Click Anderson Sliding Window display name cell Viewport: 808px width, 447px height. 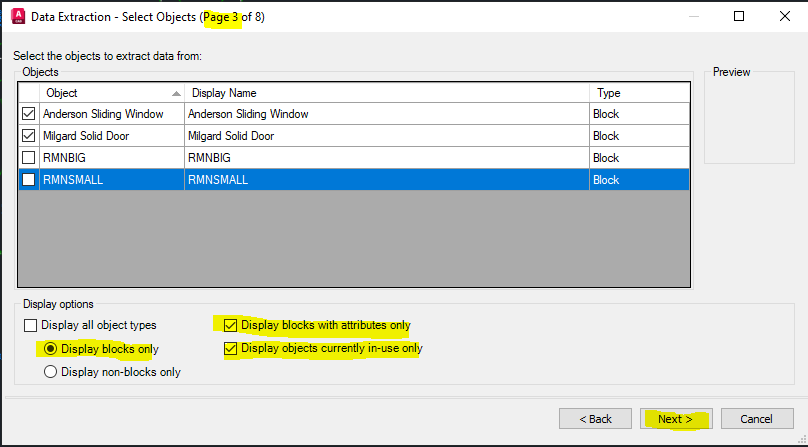coord(387,114)
